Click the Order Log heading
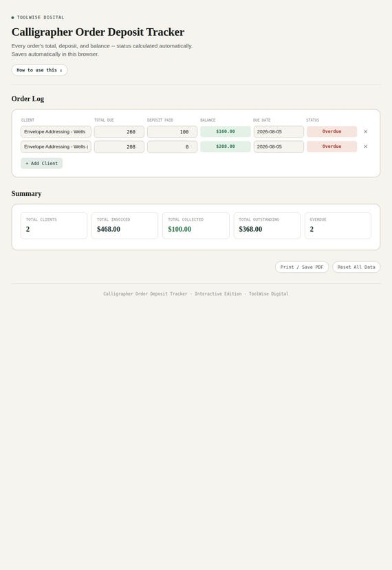The height and width of the screenshot is (570, 392). tap(28, 99)
